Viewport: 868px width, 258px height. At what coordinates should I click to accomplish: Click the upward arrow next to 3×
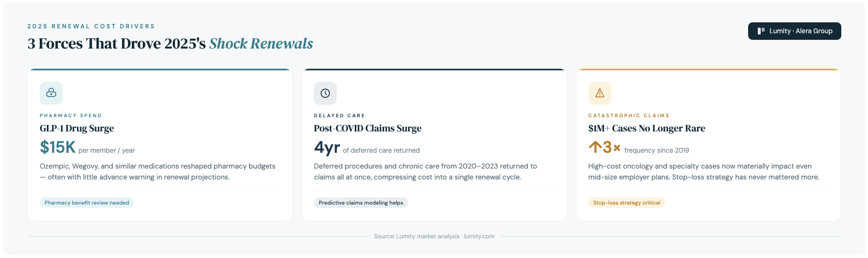tap(594, 147)
